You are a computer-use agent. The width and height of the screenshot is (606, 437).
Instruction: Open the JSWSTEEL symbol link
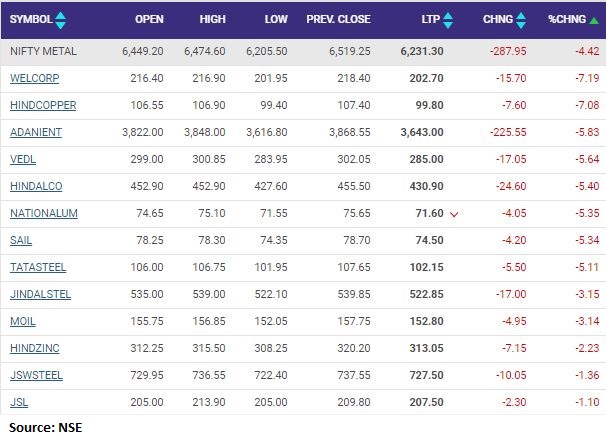tap(36, 375)
